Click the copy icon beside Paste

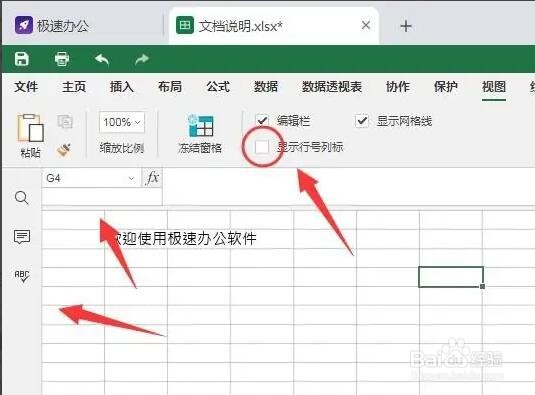pyautogui.click(x=65, y=121)
